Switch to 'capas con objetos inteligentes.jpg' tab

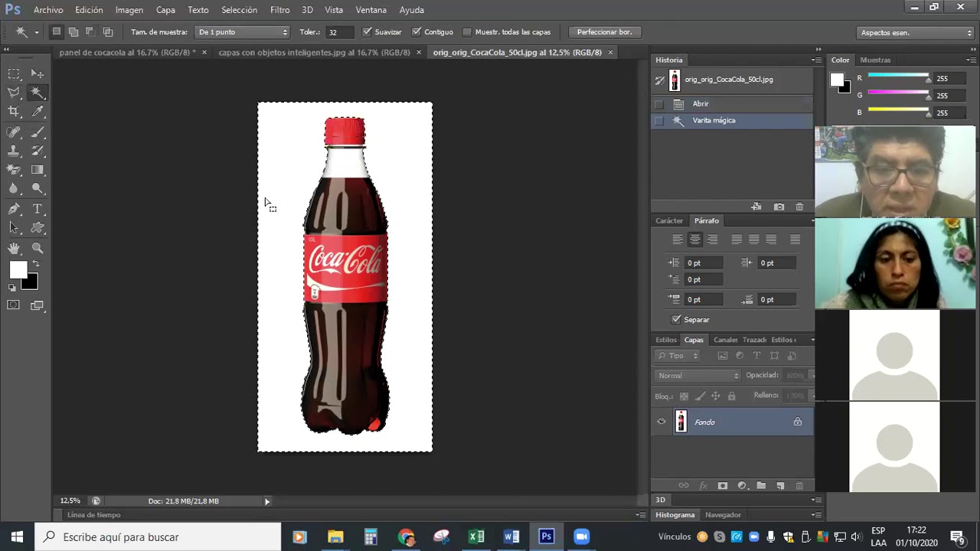(314, 52)
